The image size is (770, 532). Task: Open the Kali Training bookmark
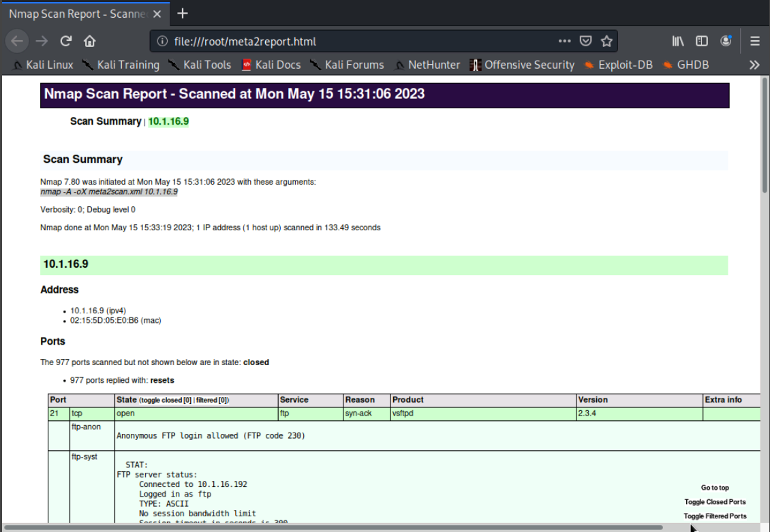pyautogui.click(x=121, y=65)
